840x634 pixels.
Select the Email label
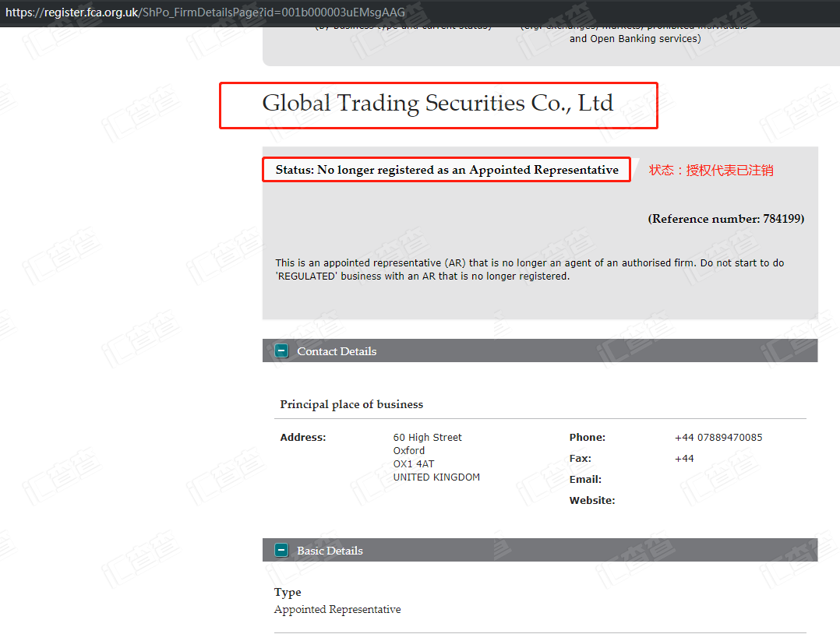tap(585, 479)
